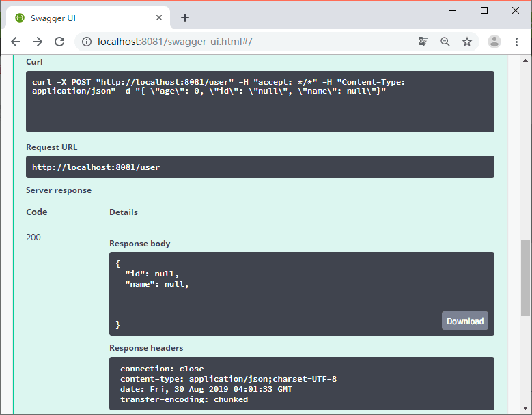Close the Swagger UI tab
The image size is (532, 415).
coord(159,18)
